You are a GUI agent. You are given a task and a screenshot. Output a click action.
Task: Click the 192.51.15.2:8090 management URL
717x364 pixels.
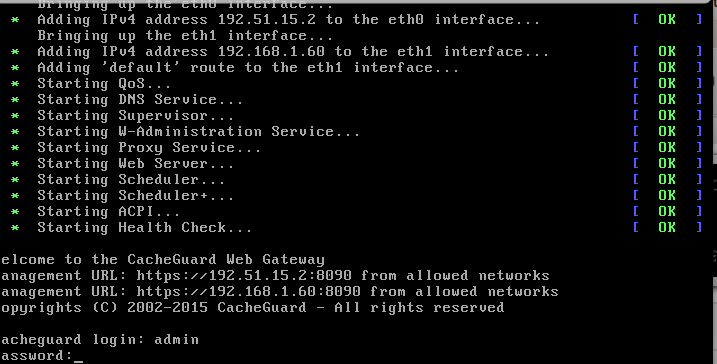(x=244, y=276)
